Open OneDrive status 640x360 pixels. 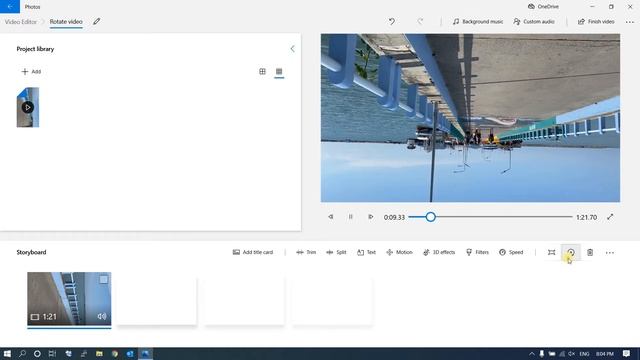[543, 7]
